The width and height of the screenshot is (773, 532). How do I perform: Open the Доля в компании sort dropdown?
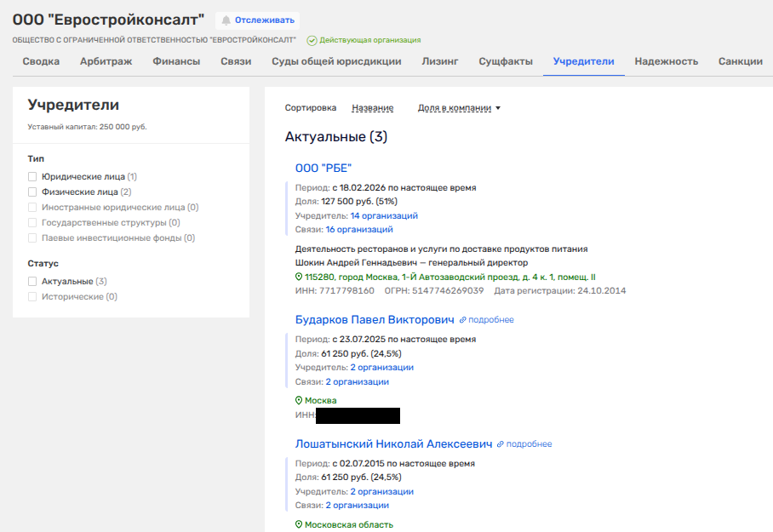(x=459, y=108)
